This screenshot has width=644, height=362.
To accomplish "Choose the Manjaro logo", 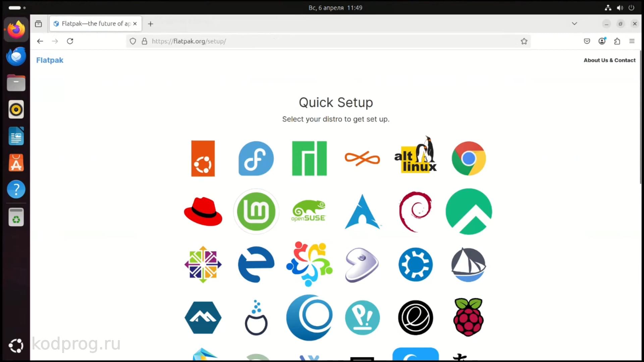I will [309, 158].
